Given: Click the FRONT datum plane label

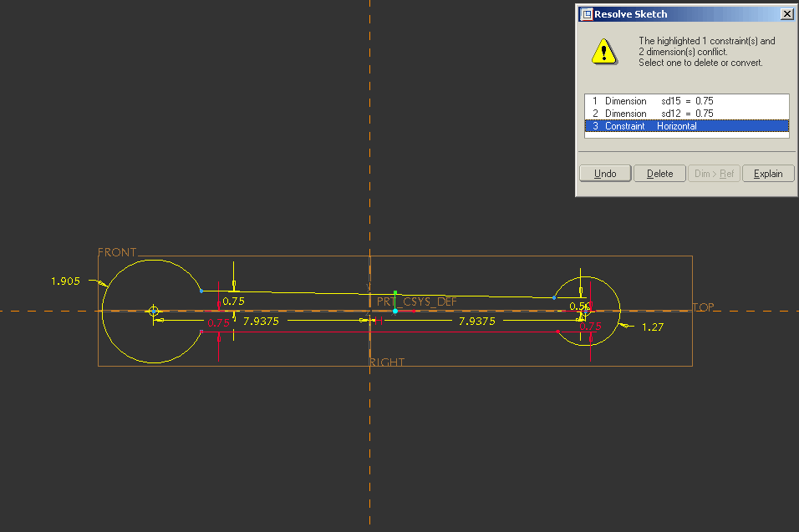Looking at the screenshot, I should pyautogui.click(x=117, y=252).
